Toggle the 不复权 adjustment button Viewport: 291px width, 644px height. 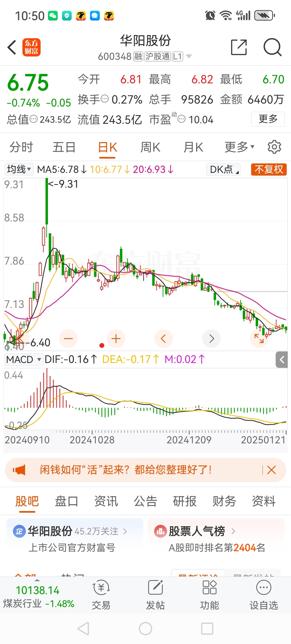[269, 169]
